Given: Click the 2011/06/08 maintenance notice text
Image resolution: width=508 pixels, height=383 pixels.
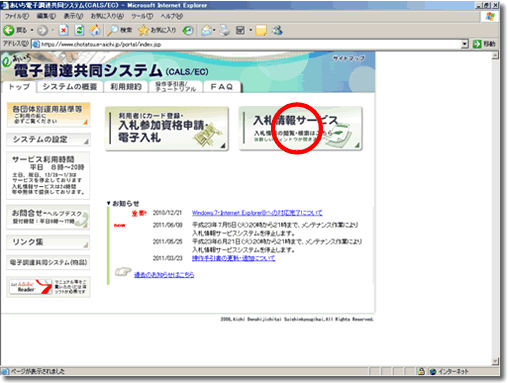Looking at the screenshot, I should (275, 229).
